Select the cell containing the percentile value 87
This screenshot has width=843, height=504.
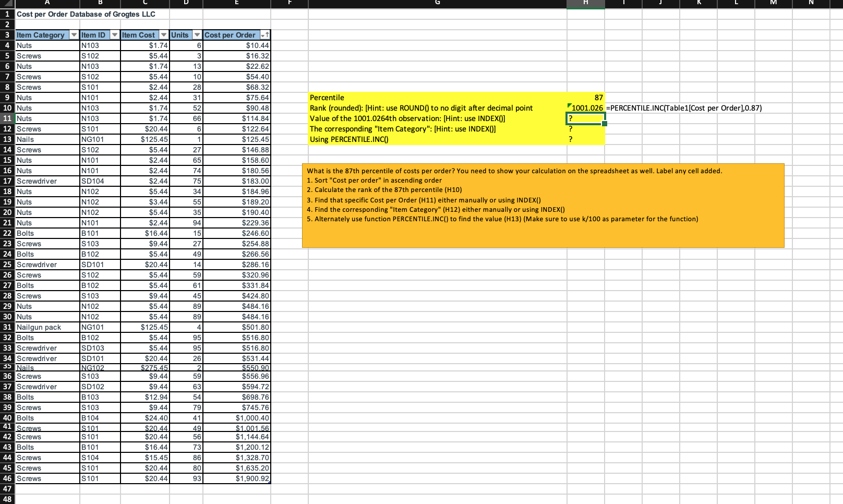point(584,98)
